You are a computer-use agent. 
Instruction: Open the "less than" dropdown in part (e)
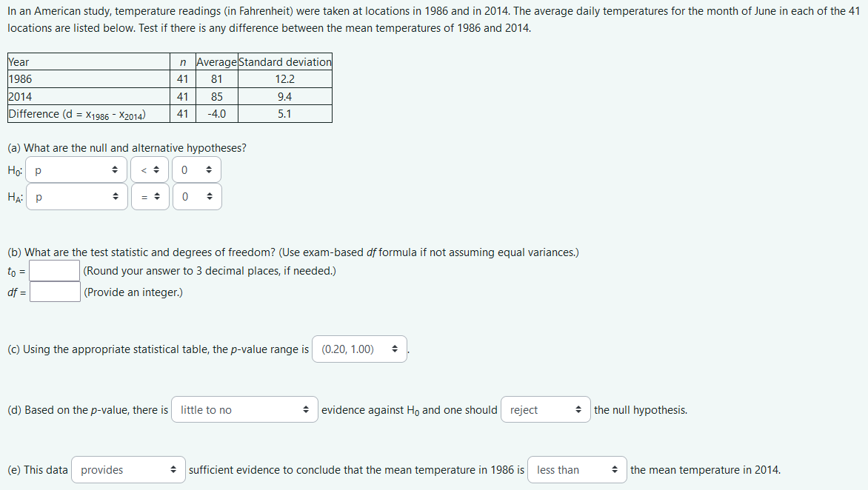coord(577,469)
